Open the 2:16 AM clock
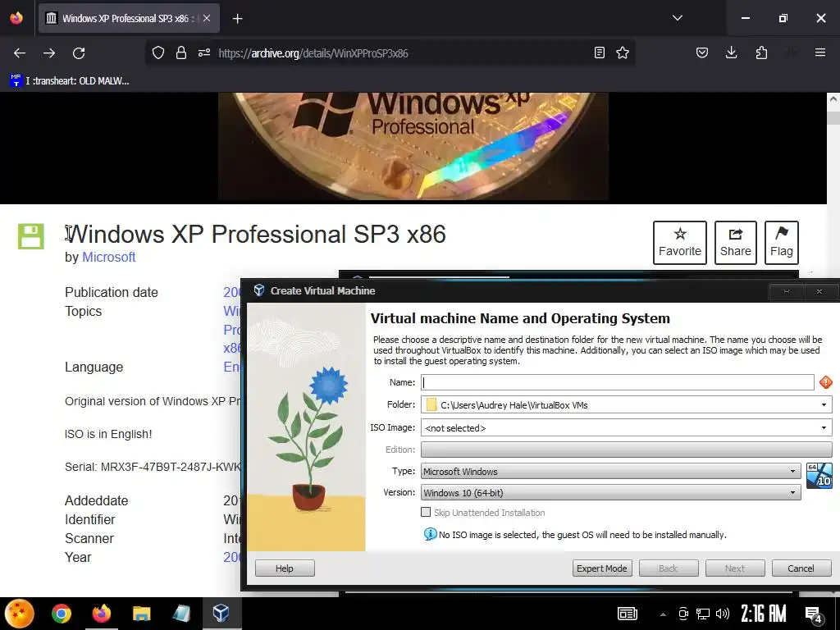840x630 pixels. pos(764,614)
